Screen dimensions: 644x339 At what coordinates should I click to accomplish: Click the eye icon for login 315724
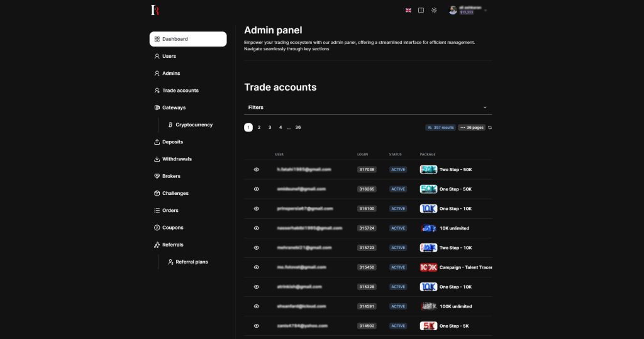257,228
